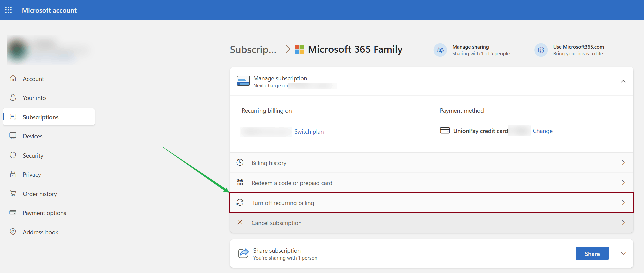Click the Share subscription heading
Viewport: 644px width, 273px height.
(x=277, y=250)
